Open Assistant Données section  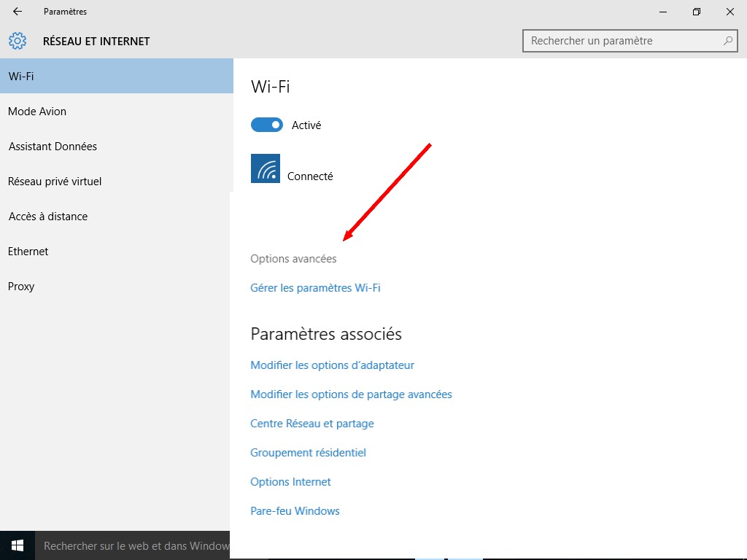tap(117, 146)
